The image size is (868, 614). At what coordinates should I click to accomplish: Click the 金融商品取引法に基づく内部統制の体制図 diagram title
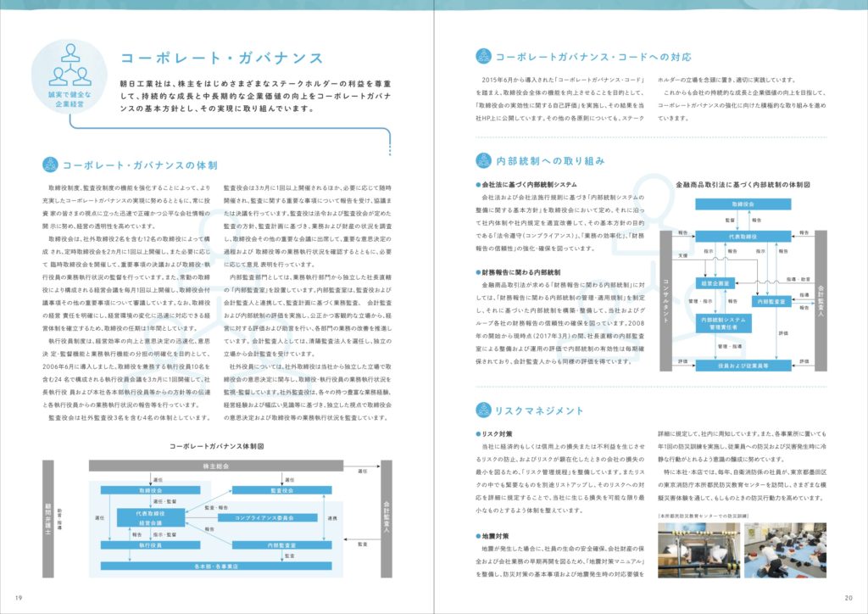[x=743, y=183]
